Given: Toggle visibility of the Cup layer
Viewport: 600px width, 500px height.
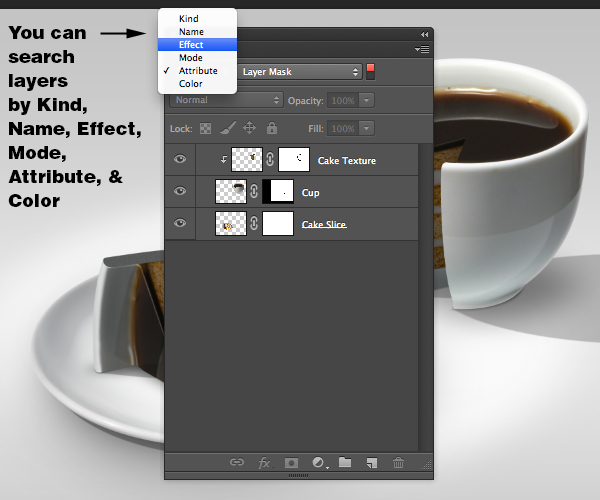Looking at the screenshot, I should [180, 191].
